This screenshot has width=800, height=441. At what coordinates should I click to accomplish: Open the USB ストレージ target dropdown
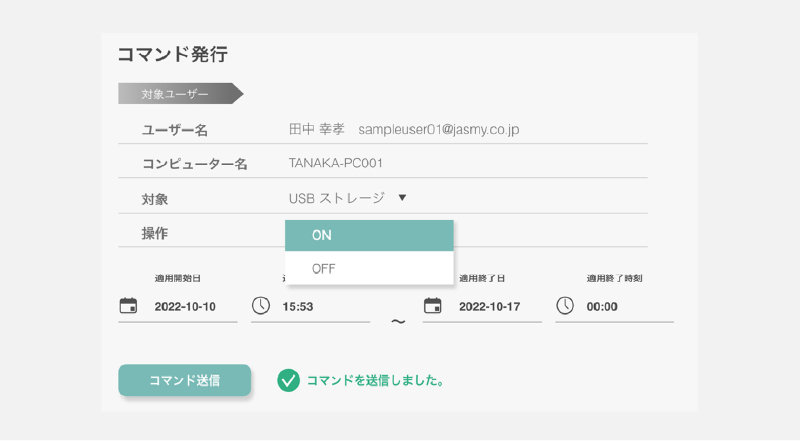pyautogui.click(x=347, y=198)
